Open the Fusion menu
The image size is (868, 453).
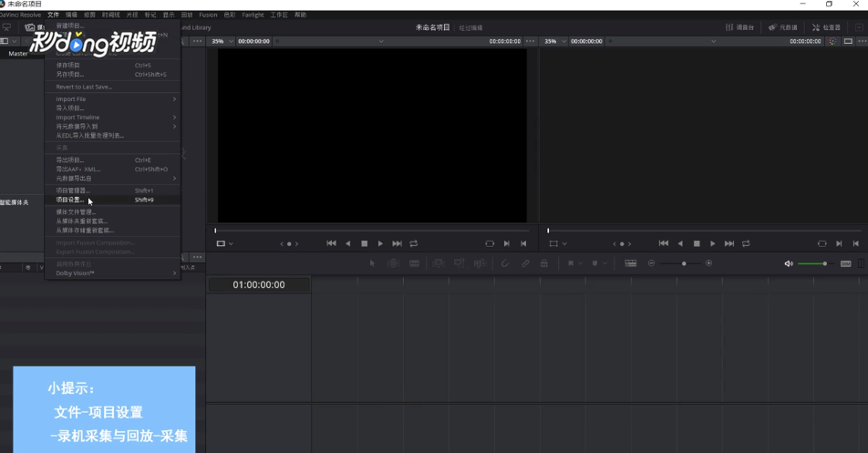click(x=208, y=15)
